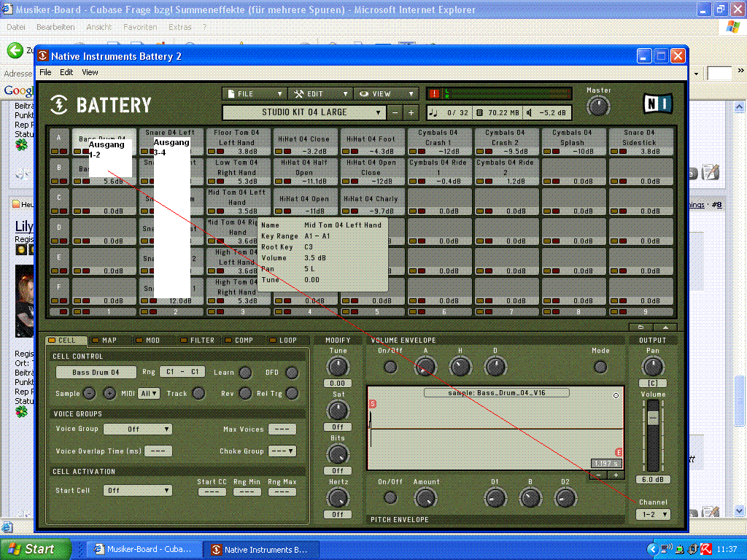
Task: Toggle the Volume Envelope Mode button
Action: pyautogui.click(x=600, y=367)
